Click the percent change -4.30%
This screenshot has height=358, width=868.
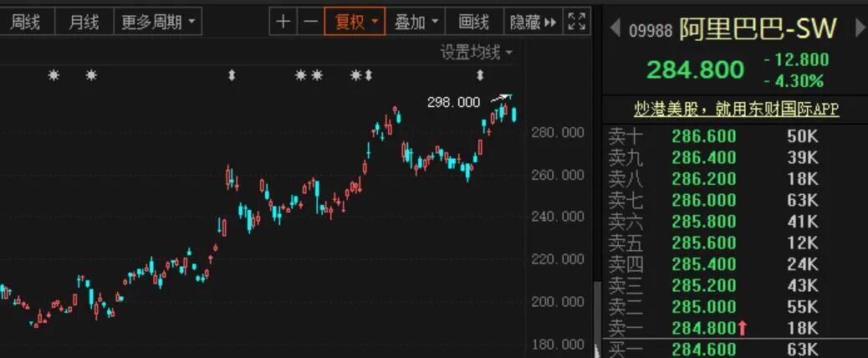794,81
